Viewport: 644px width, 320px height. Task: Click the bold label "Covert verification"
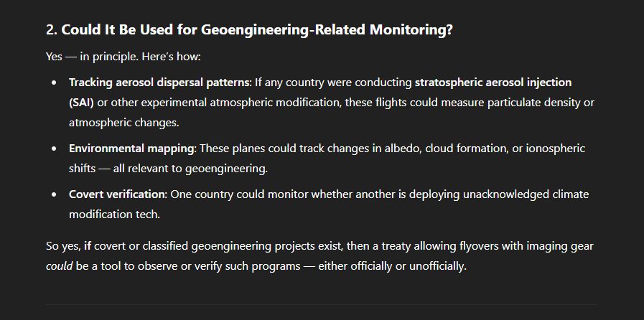[117, 194]
